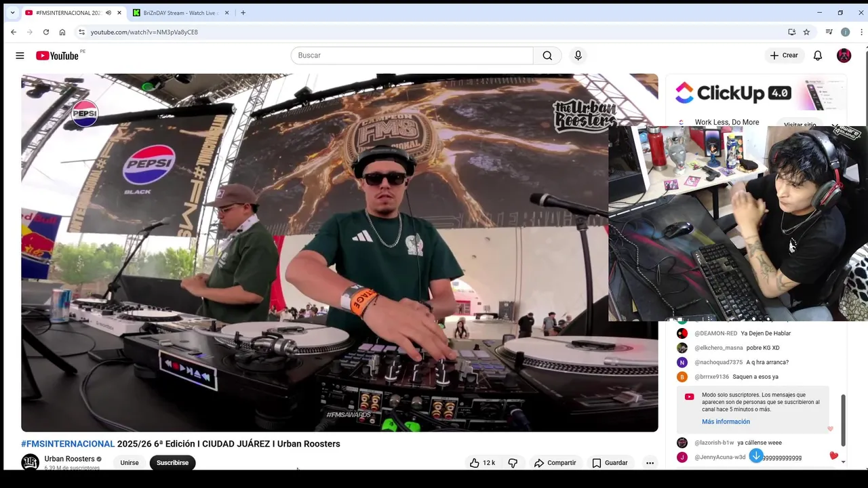Open Urban Roosters channel avatar

30,462
